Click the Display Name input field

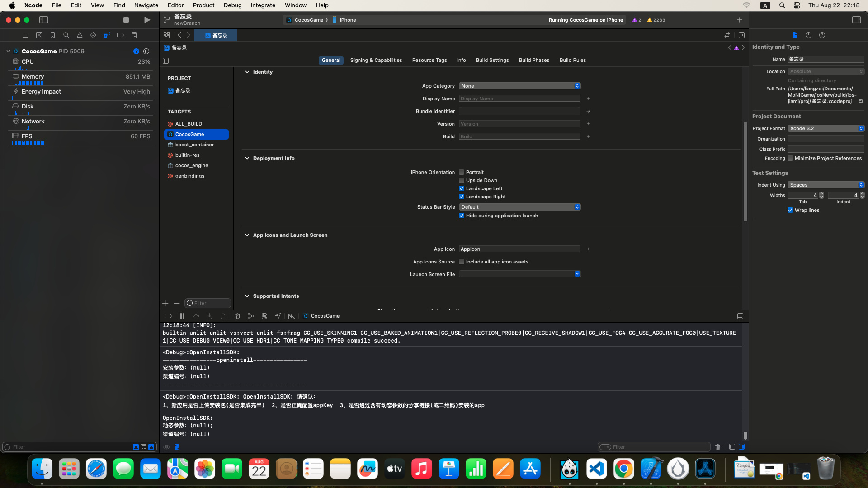pos(519,99)
